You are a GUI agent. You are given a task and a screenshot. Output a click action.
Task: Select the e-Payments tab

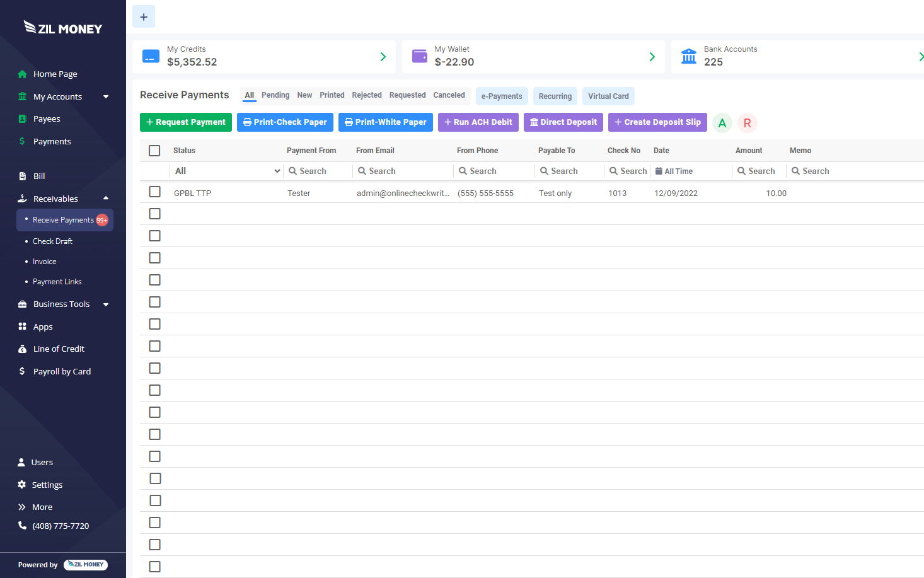(x=502, y=96)
